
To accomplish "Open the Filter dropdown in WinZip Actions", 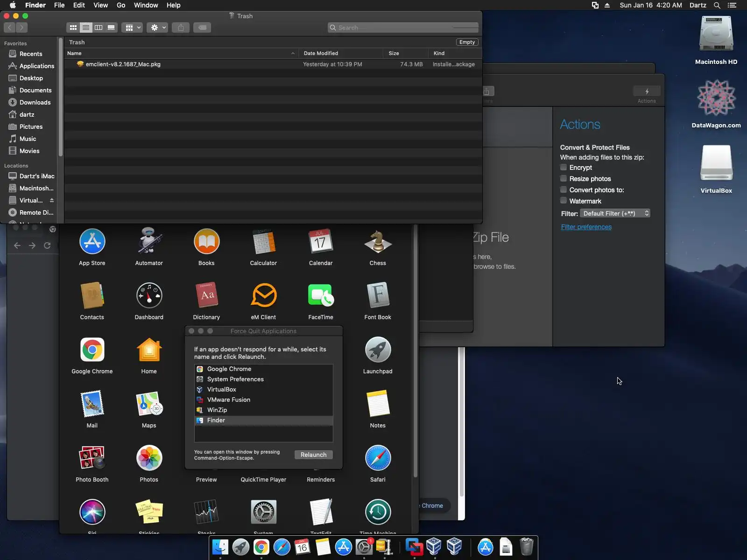I will coord(615,213).
